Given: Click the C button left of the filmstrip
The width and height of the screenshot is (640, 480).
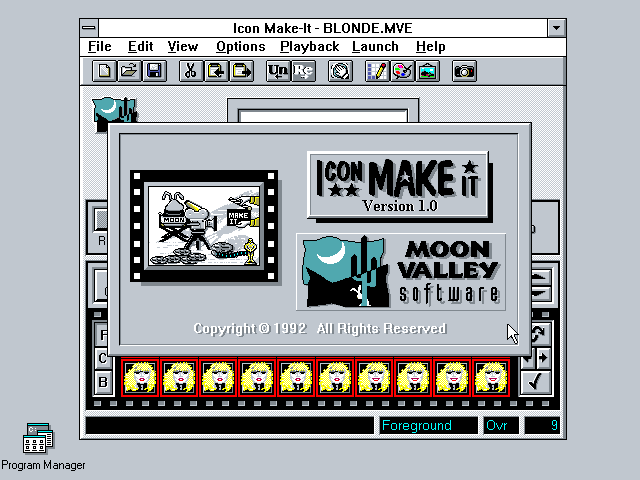Looking at the screenshot, I should tap(103, 358).
